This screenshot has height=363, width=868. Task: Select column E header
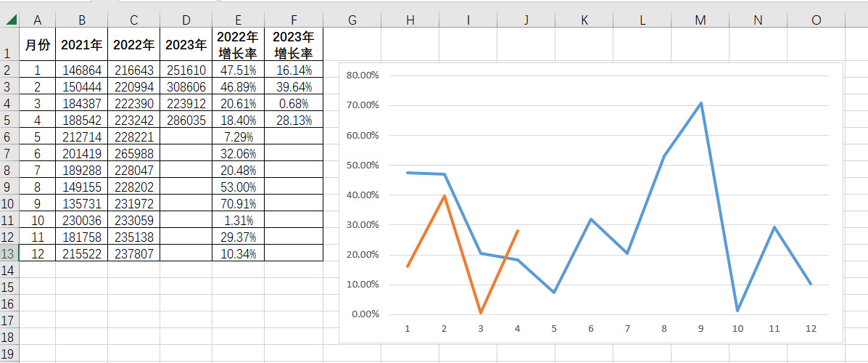click(238, 20)
